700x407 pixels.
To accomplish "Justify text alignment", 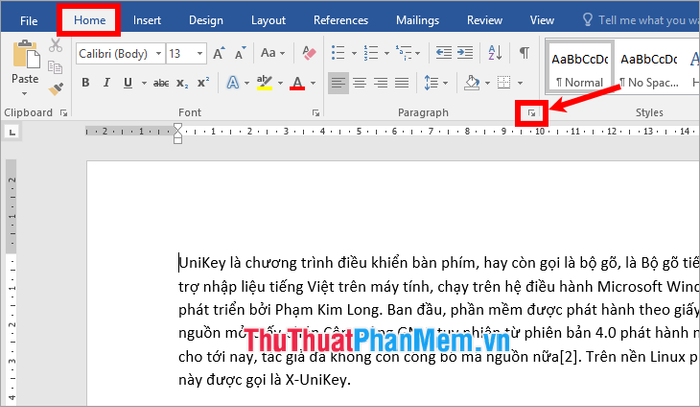I will pos(402,83).
